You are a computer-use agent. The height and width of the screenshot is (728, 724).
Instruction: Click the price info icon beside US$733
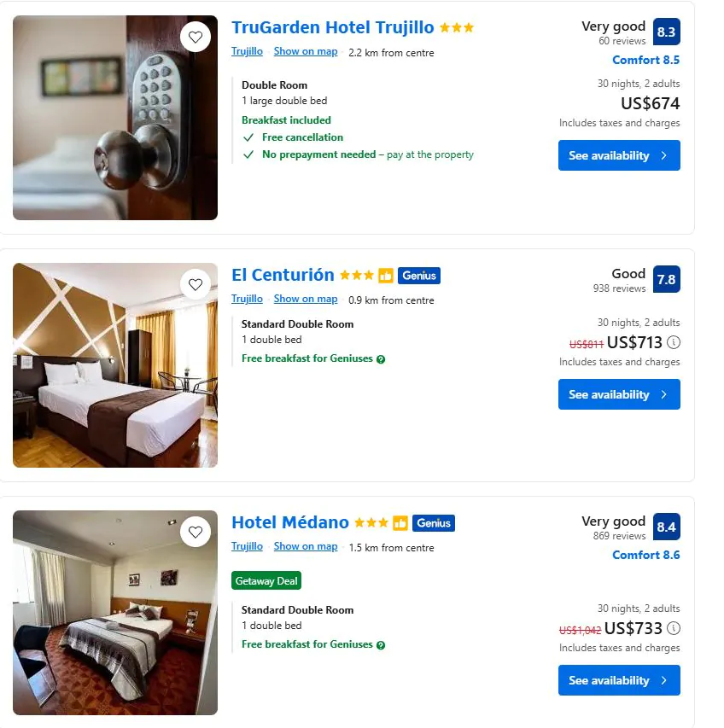click(x=674, y=629)
